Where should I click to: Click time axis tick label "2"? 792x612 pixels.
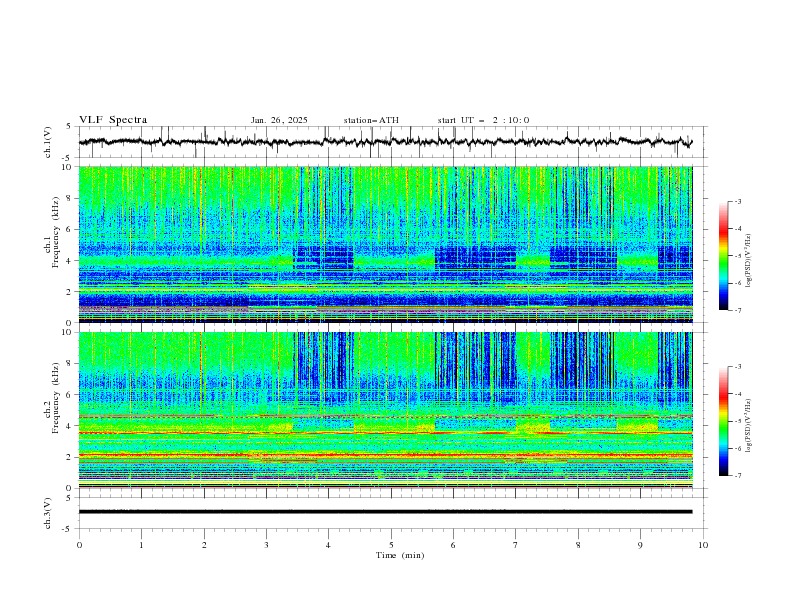pyautogui.click(x=204, y=545)
